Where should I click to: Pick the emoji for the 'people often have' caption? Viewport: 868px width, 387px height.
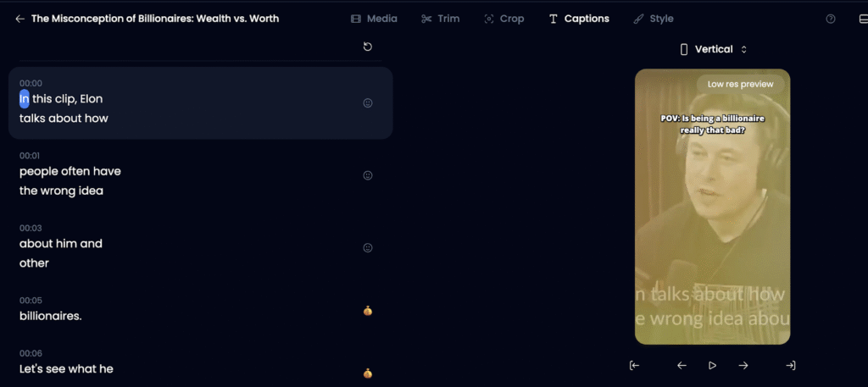368,175
